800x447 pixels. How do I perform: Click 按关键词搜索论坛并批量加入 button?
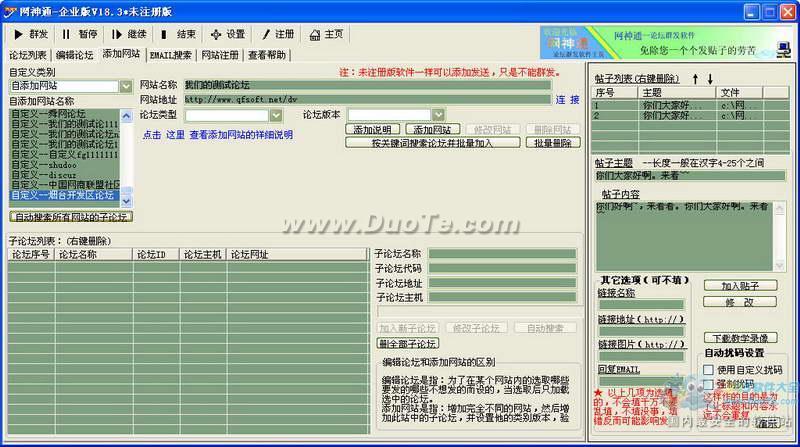433,143
